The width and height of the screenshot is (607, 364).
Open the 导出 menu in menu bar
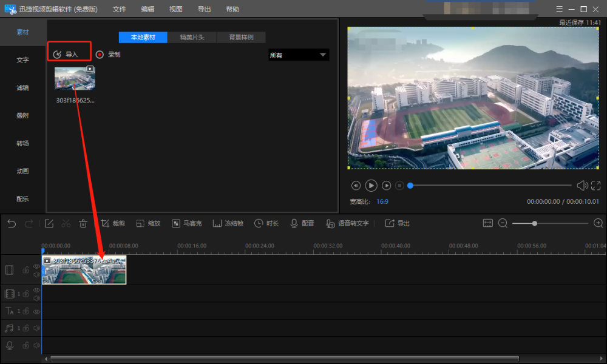tap(205, 9)
